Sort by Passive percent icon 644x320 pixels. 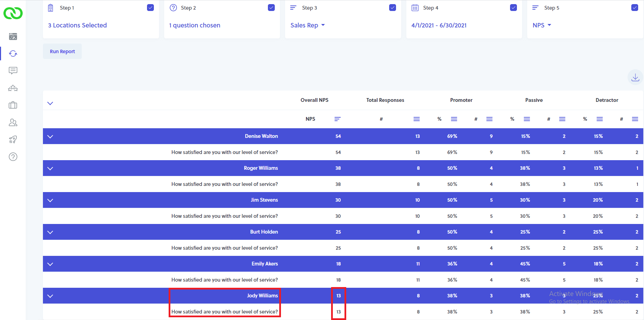[527, 119]
